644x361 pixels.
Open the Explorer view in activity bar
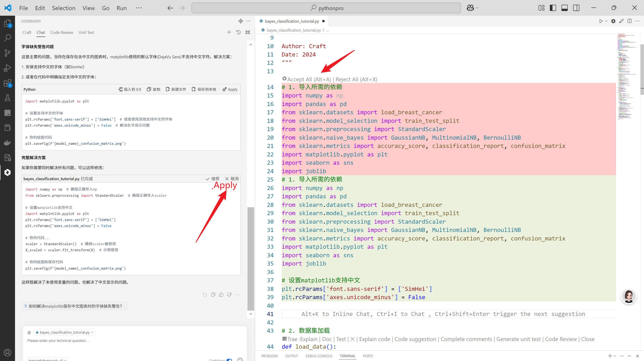(x=7, y=23)
